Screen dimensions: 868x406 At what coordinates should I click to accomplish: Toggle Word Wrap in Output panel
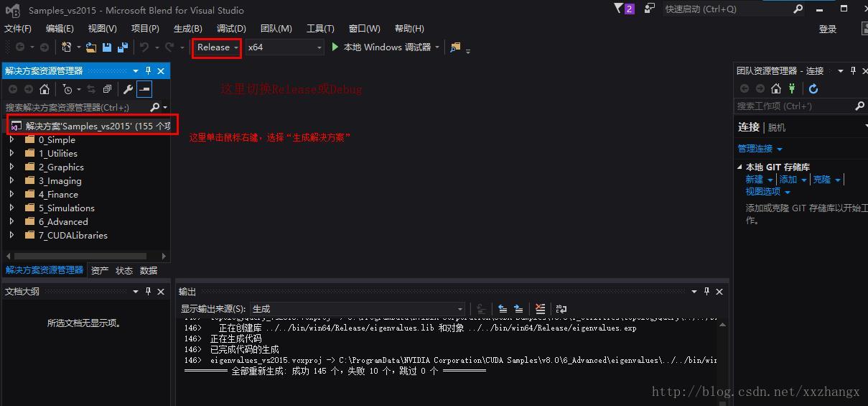click(x=561, y=309)
